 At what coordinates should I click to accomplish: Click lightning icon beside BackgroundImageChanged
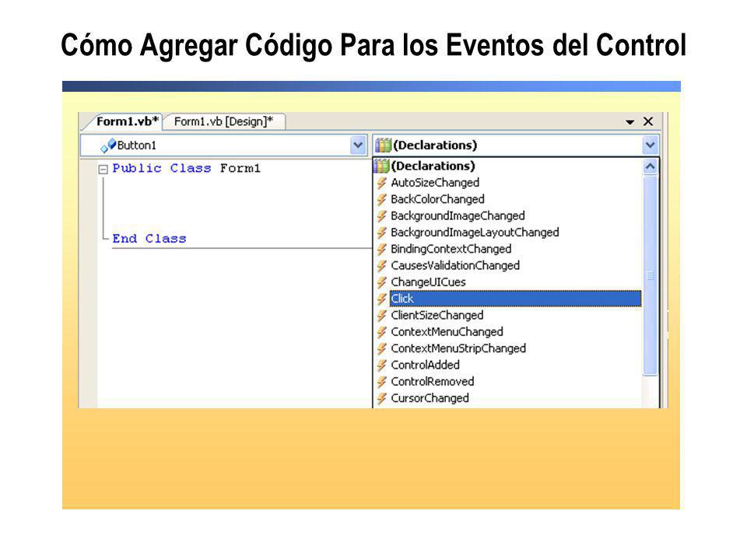tap(381, 215)
